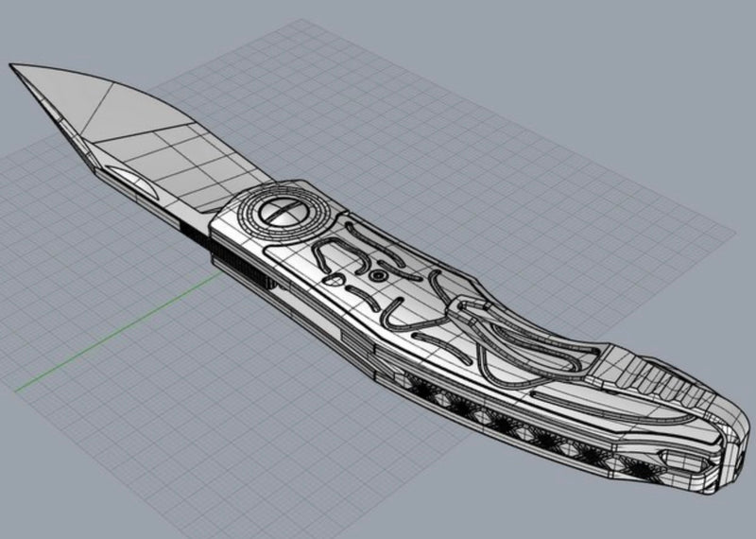Select the tiny hole left of the small handle screw
The width and height of the screenshot is (756, 539).
pyautogui.click(x=335, y=279)
